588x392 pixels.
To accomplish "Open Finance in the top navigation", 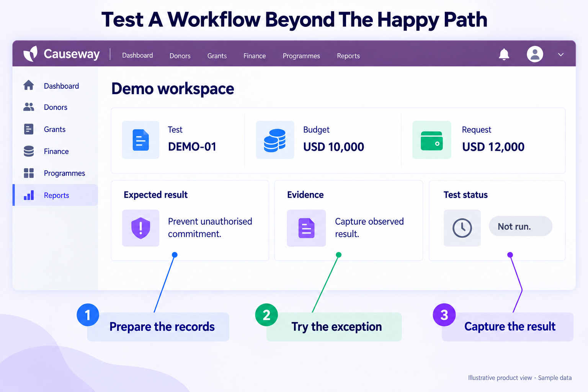I will (255, 56).
